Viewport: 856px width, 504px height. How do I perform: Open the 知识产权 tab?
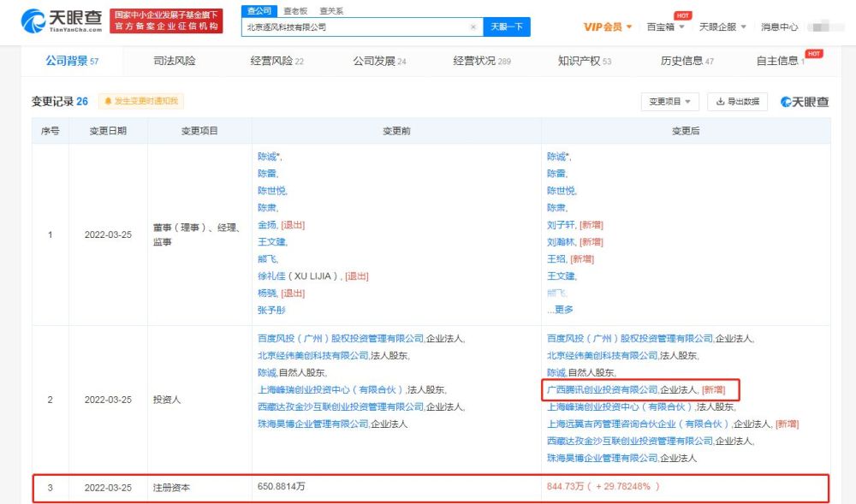click(x=585, y=61)
